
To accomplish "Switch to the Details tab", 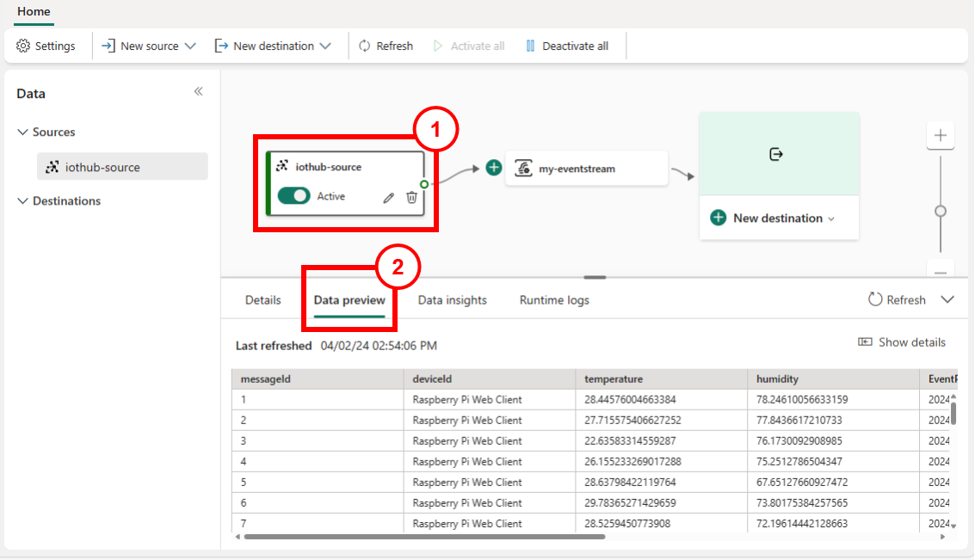I will pos(263,300).
